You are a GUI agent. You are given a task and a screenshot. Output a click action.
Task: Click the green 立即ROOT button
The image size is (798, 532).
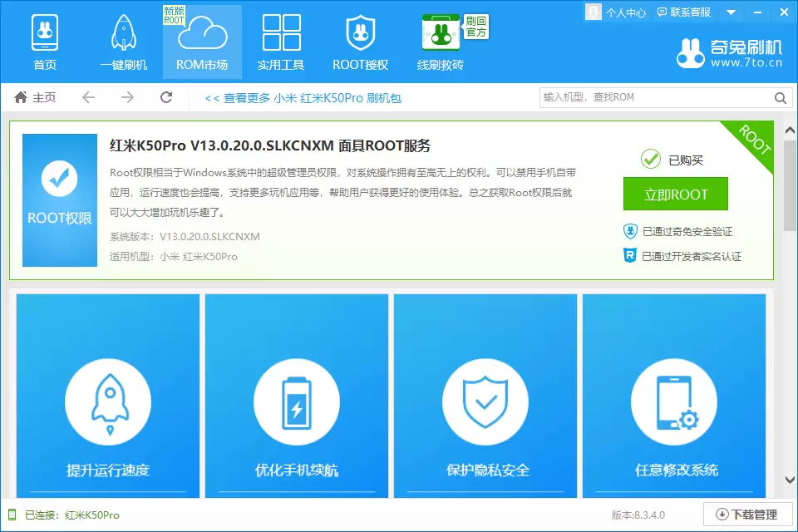[677, 194]
